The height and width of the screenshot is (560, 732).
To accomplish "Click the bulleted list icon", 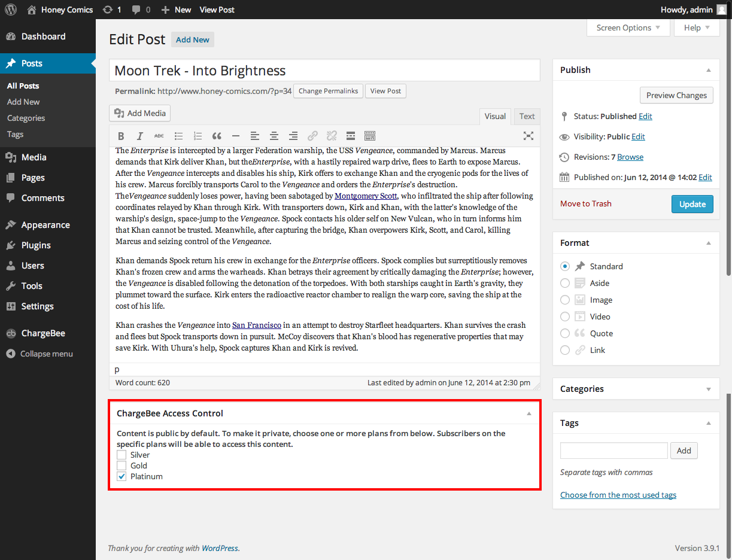I will click(178, 136).
